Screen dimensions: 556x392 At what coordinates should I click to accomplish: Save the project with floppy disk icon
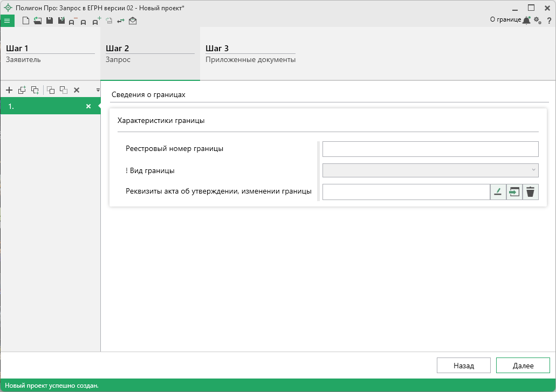coord(50,20)
